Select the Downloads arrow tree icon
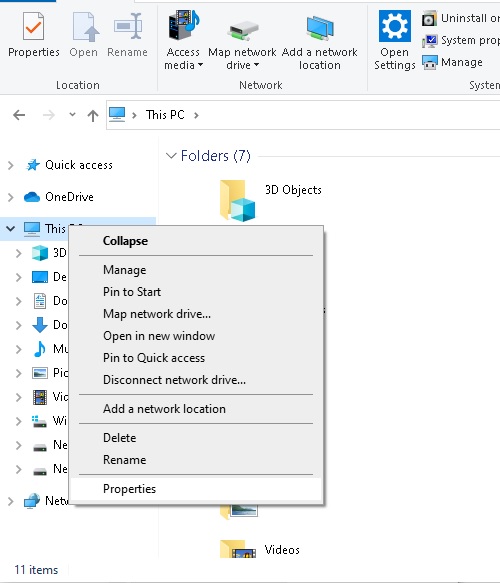This screenshot has height=583, width=500. coord(40,325)
